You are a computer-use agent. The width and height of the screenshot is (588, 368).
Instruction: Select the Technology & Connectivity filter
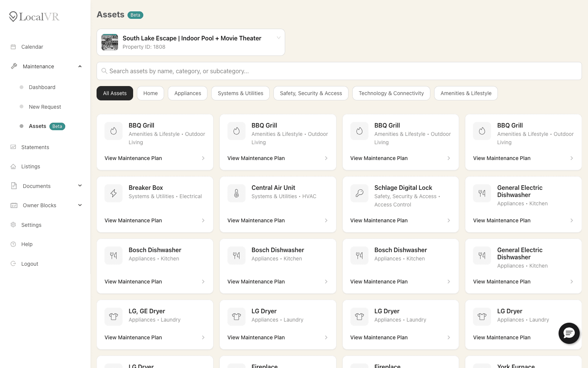pos(391,93)
